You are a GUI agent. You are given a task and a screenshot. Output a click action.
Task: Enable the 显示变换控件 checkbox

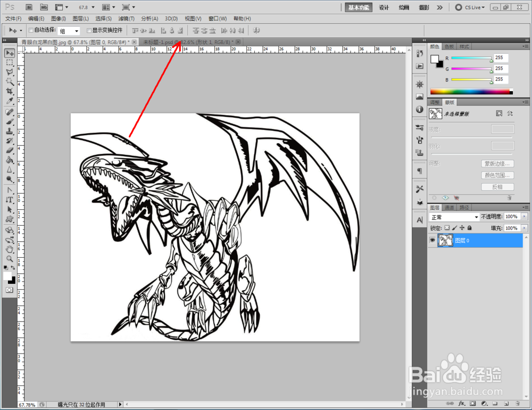pos(89,30)
